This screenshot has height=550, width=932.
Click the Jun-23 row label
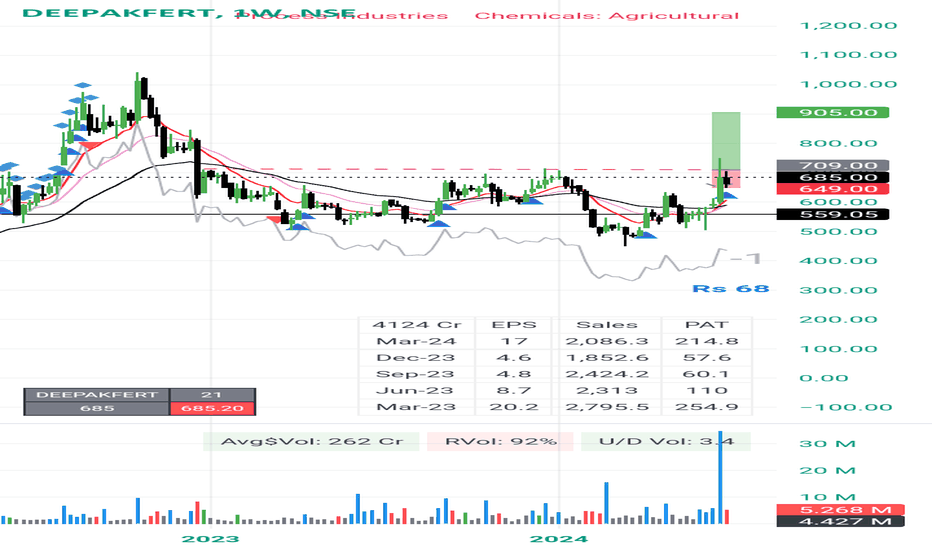[x=417, y=391]
